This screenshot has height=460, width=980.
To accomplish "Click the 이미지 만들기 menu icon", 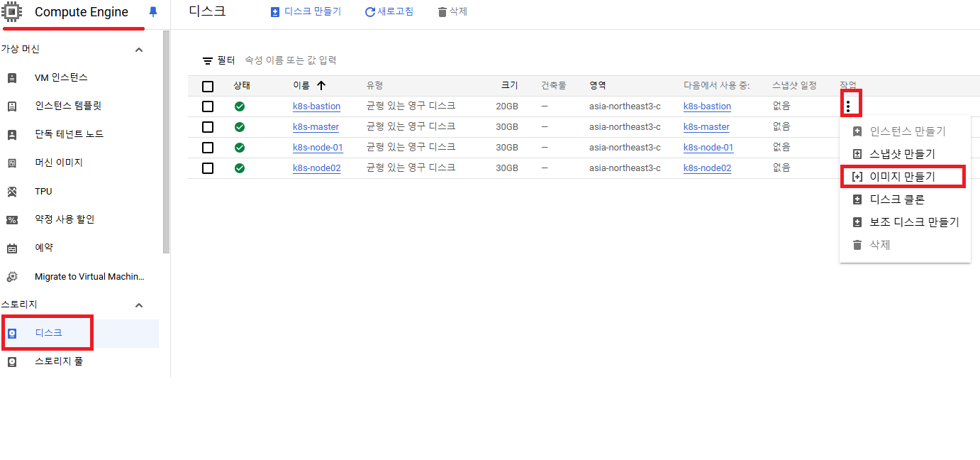I will [857, 177].
